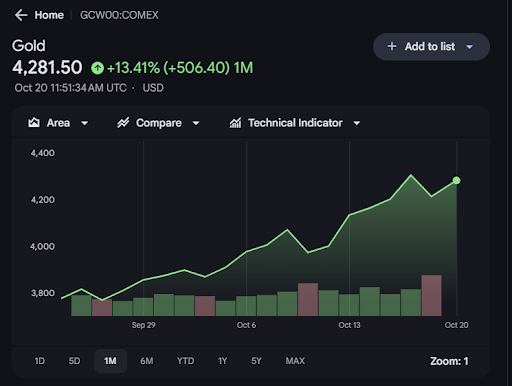The height and width of the screenshot is (386, 512).
Task: Click the back arrow icon
Action: pyautogui.click(x=21, y=15)
